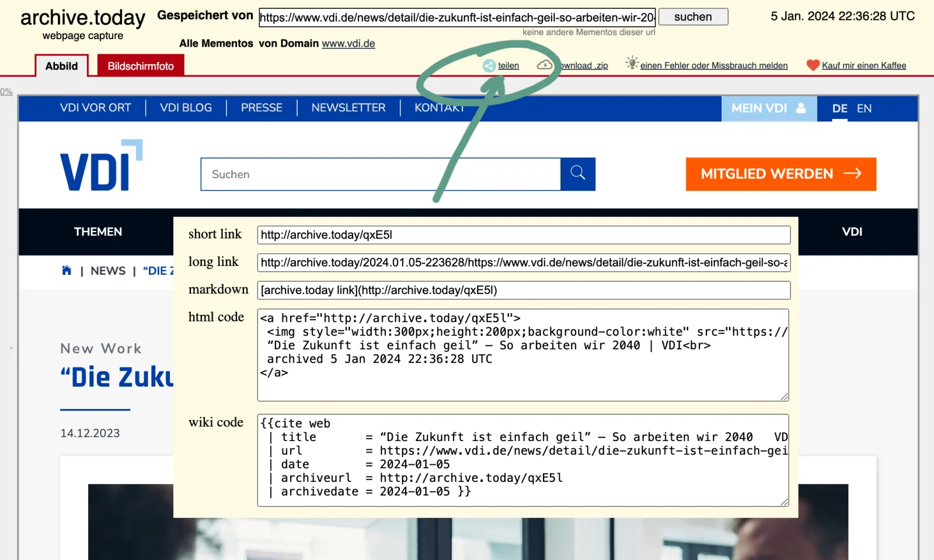This screenshot has width=934, height=560.
Task: Click the saved URL input field
Action: click(x=458, y=17)
